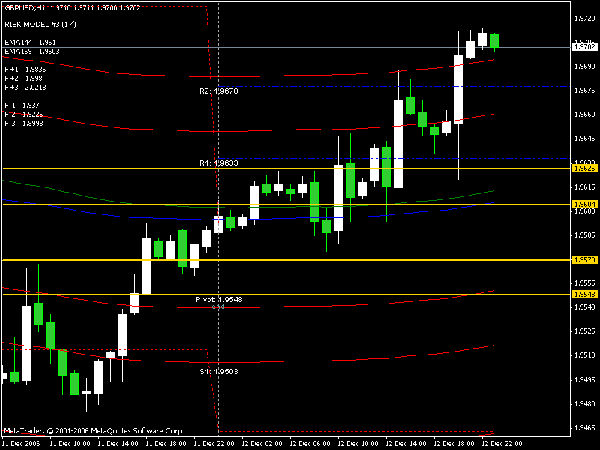Select the last green candle at chart right
The height and width of the screenshot is (450, 600).
tap(494, 41)
